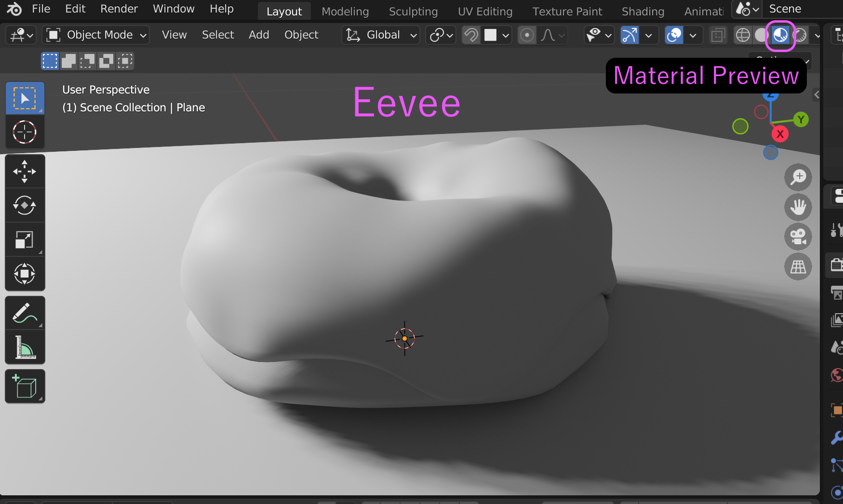843x504 pixels.
Task: Toggle snapping magnet on
Action: click(x=471, y=35)
